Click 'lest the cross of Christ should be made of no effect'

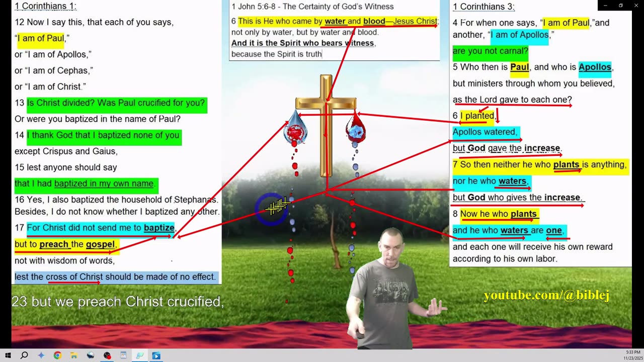pyautogui.click(x=115, y=277)
